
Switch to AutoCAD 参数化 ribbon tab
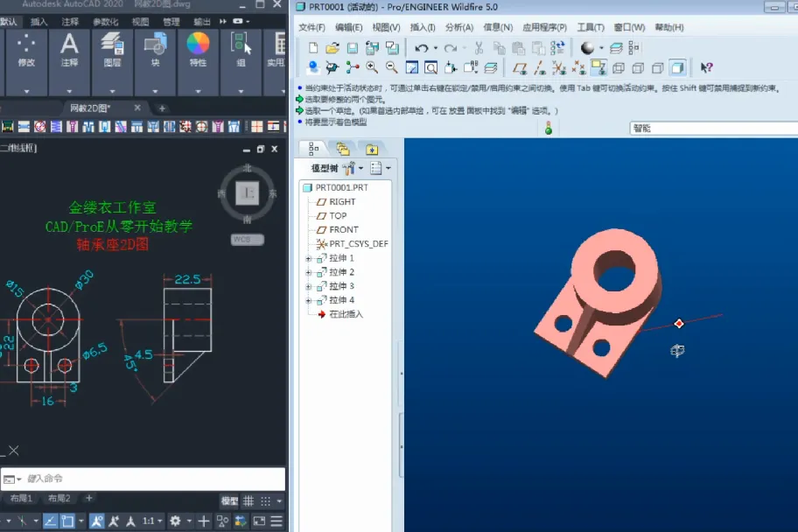point(105,21)
